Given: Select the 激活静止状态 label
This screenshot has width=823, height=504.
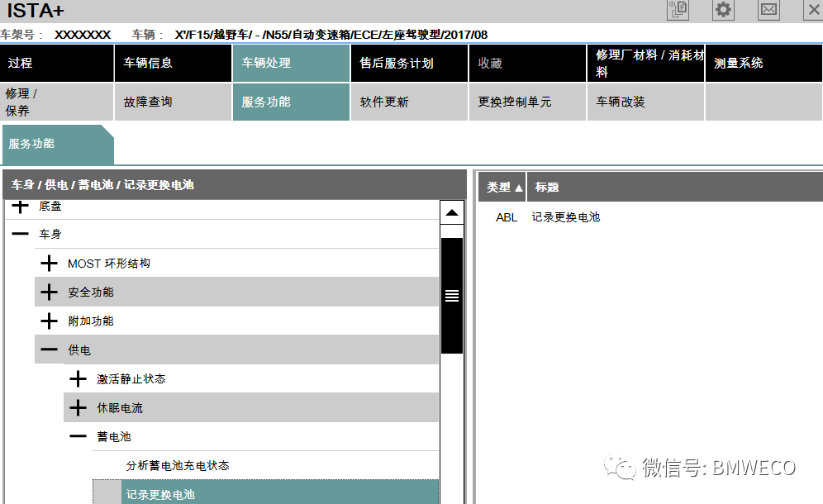Looking at the screenshot, I should point(131,379).
